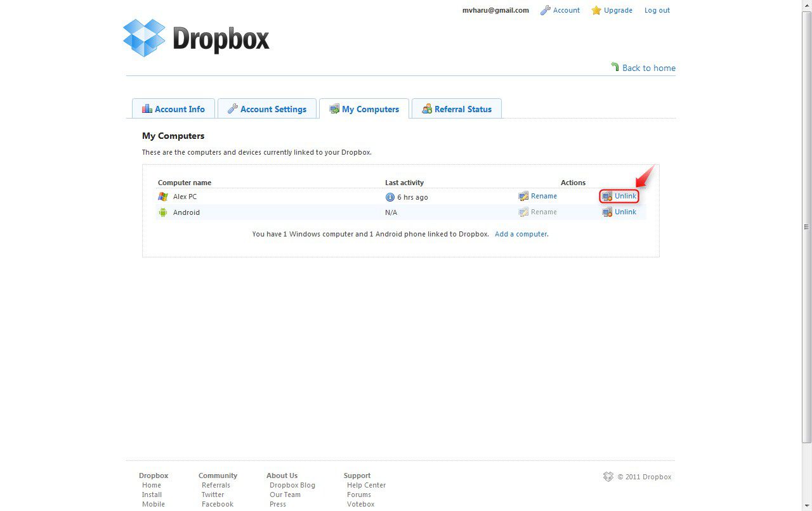Click the My Computers page heading
812x511 pixels.
(173, 136)
